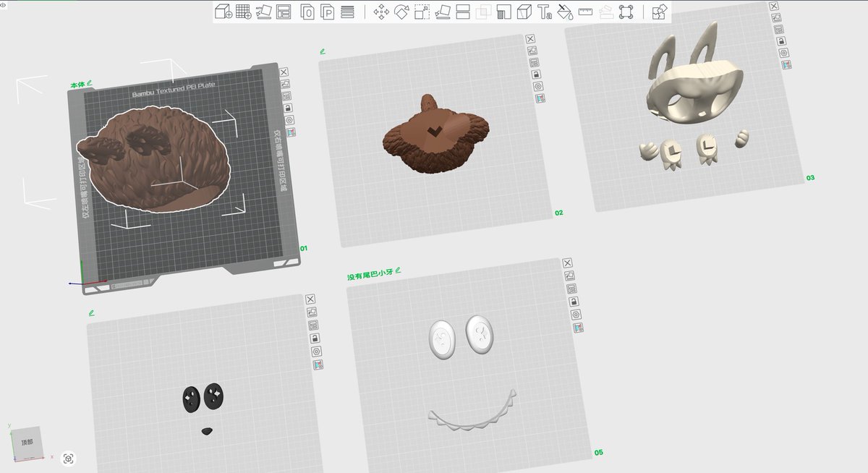Remove plate 01 with its X icon
Screen dimensions: 868x473
(x=284, y=72)
